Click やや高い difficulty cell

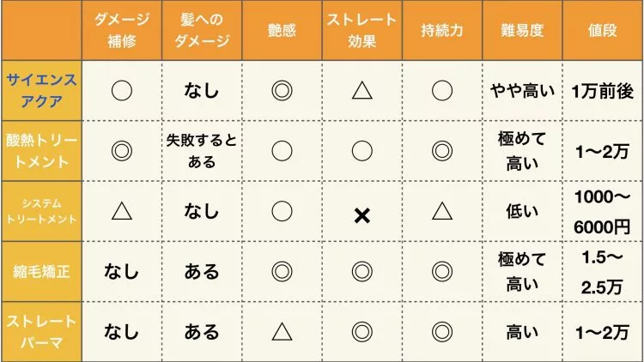pos(522,91)
